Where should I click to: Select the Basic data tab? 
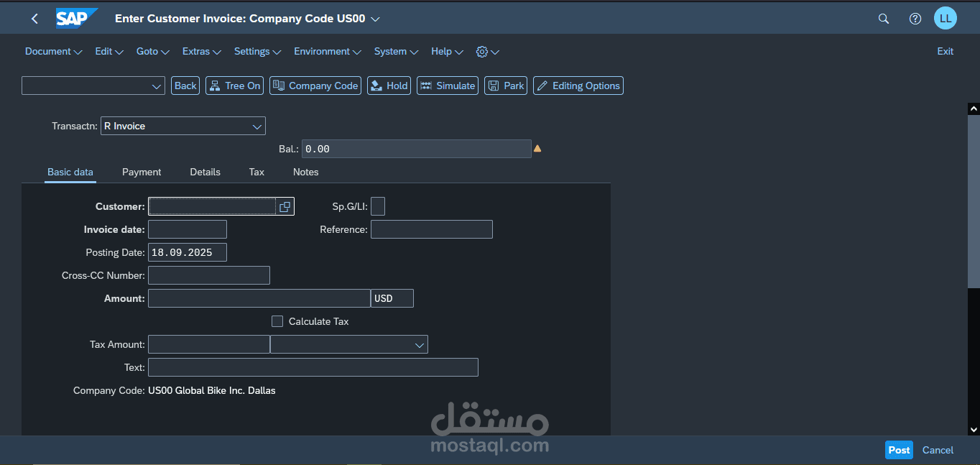pos(70,172)
